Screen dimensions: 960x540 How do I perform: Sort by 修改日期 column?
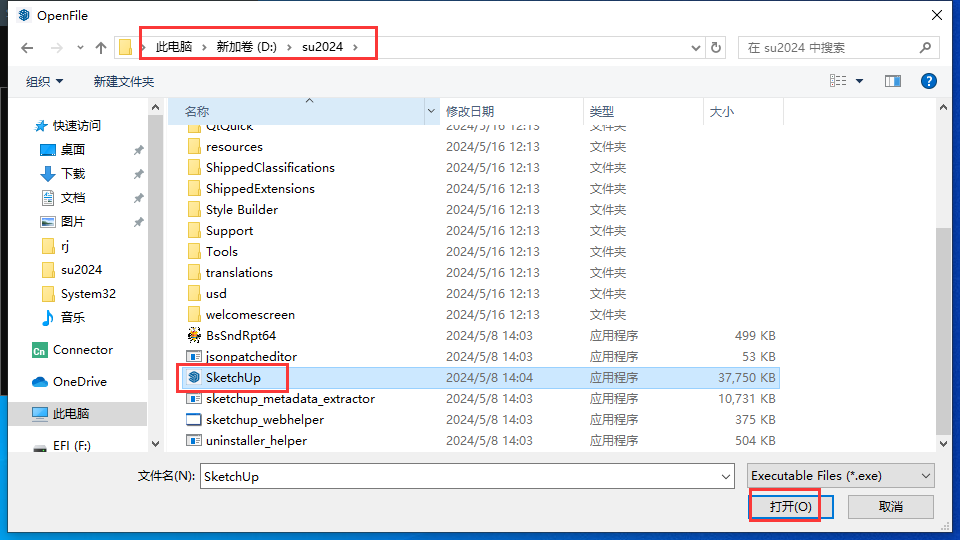511,111
